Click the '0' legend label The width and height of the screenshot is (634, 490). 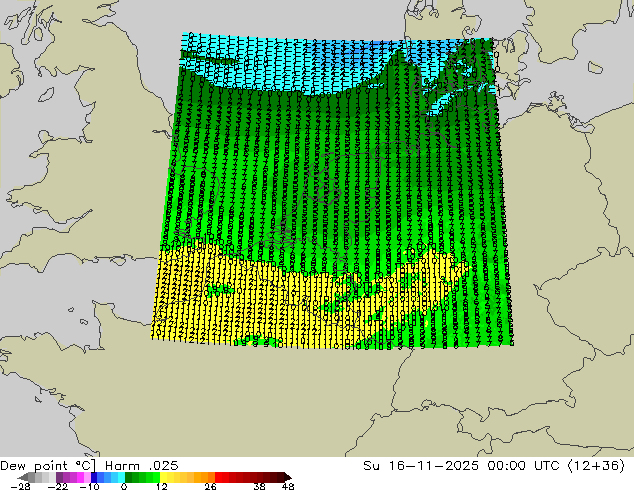pyautogui.click(x=124, y=486)
